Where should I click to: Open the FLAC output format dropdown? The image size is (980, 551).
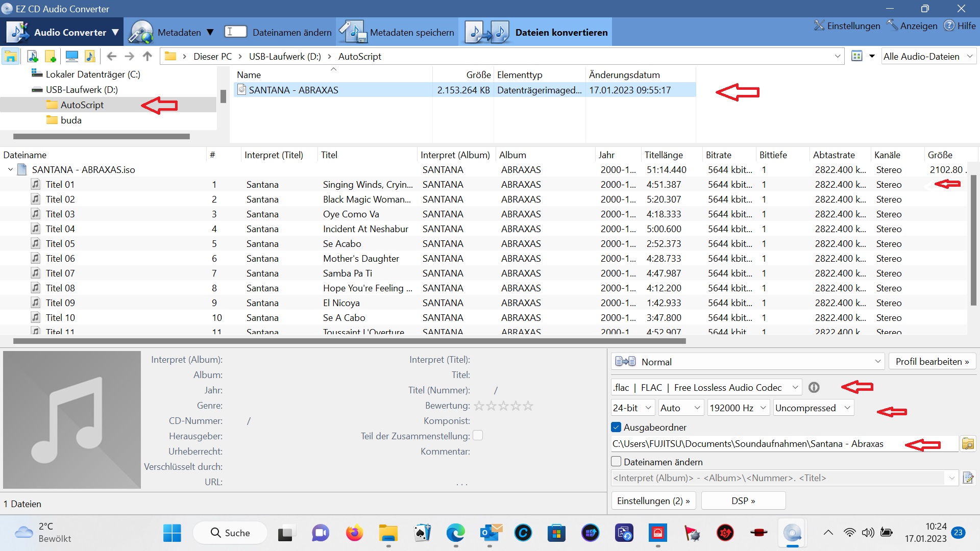click(706, 388)
